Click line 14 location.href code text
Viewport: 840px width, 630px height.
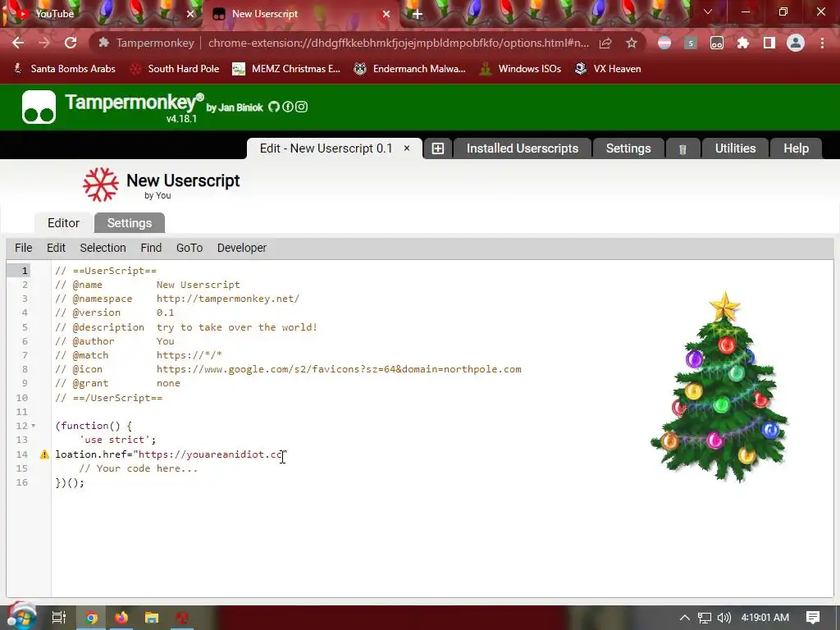(171, 454)
